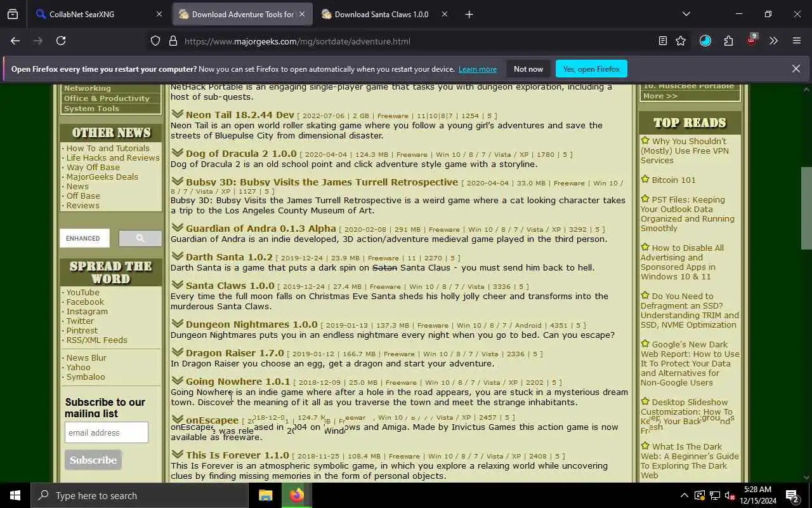
Task: Click download arrow beside Neon Tail
Action: (177, 114)
